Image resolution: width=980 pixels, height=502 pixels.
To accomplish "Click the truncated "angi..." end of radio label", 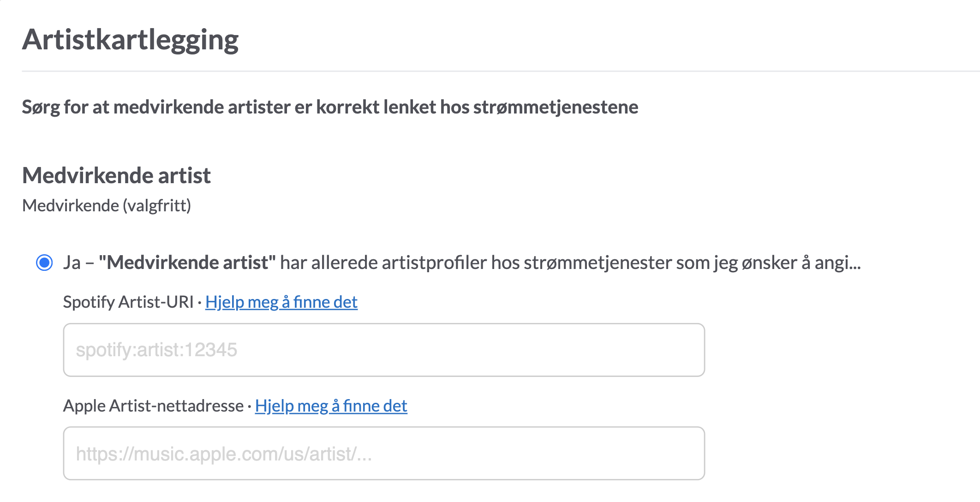I will [x=837, y=263].
